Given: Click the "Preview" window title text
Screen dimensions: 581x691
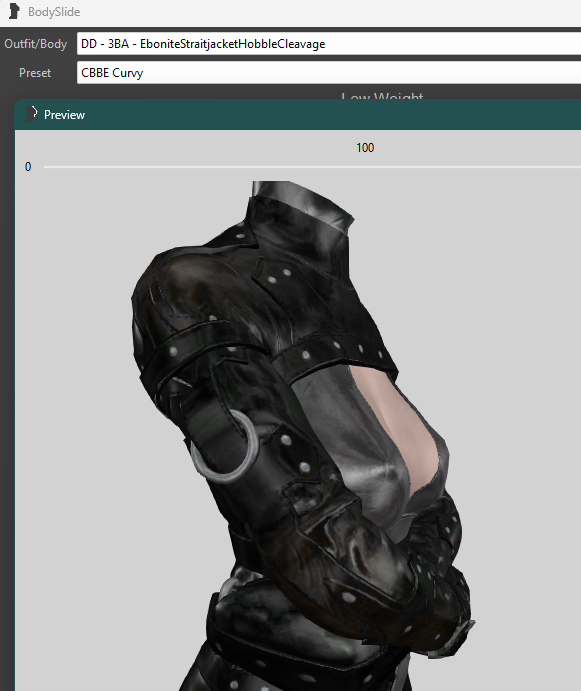Looking at the screenshot, I should pos(64,115).
